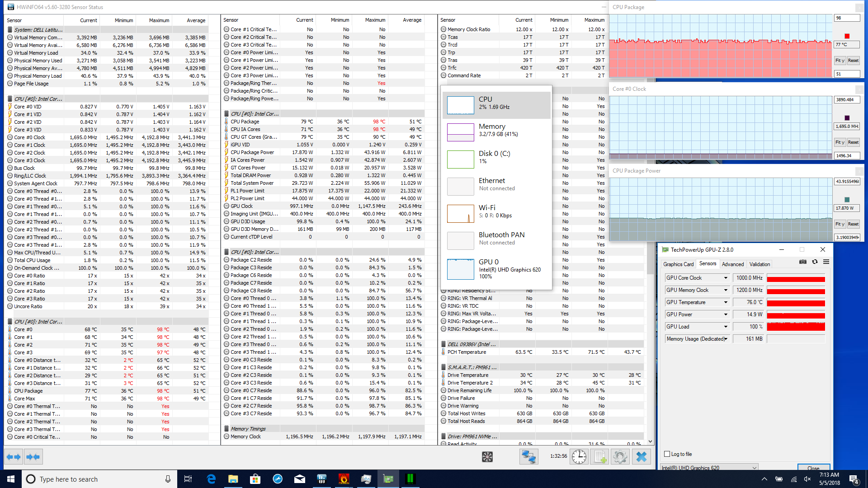Open the GPU-Z hamburger menu
The image size is (868, 488).
[826, 262]
